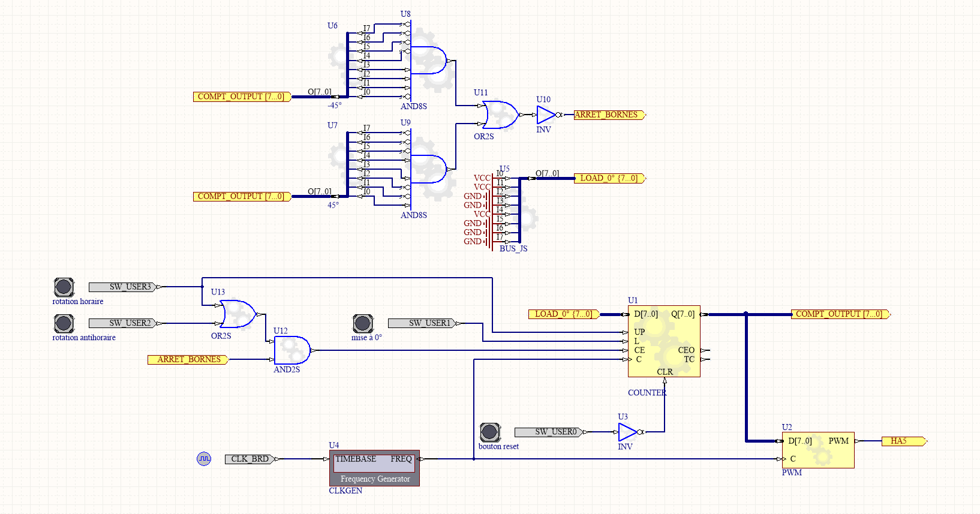Select the mise à 0° push button icon
Image resolution: width=980 pixels, height=514 pixels.
click(363, 323)
